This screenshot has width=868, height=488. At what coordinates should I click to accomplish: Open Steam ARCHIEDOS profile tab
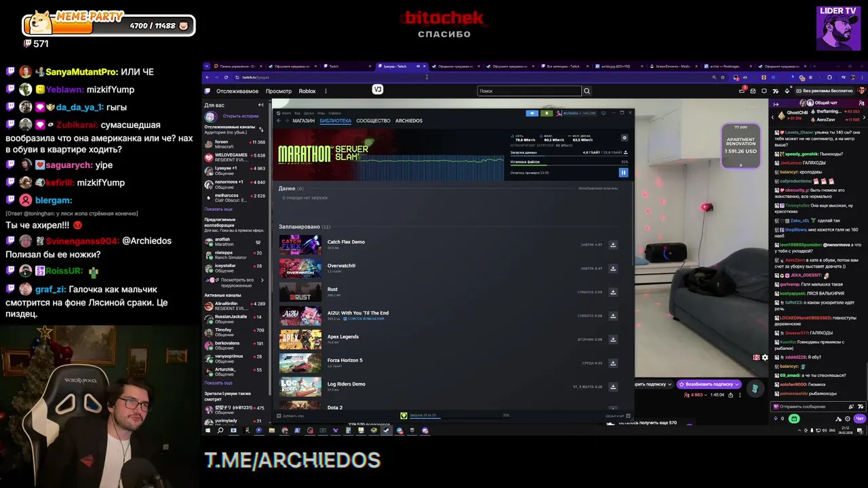pyautogui.click(x=408, y=121)
